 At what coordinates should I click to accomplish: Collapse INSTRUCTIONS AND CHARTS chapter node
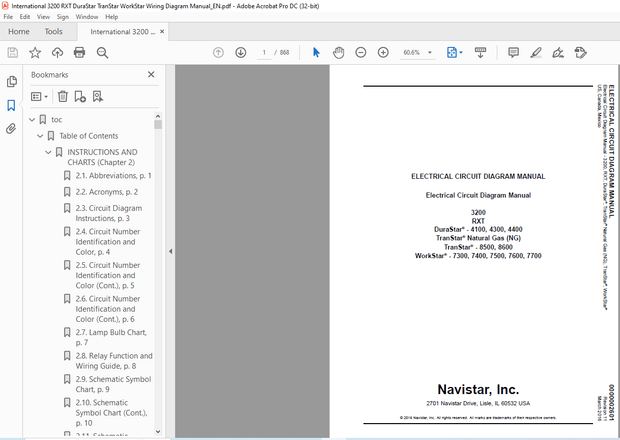pos(48,152)
